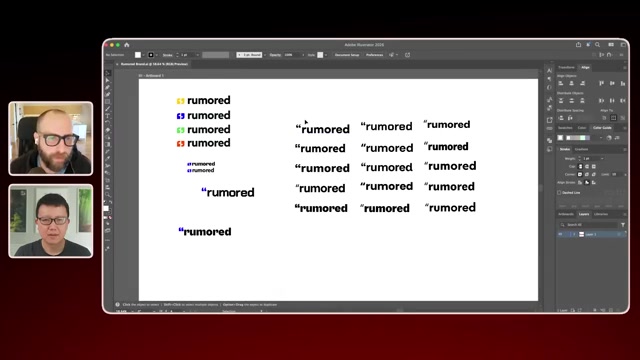Switch to the Libraries tab
This screenshot has width=640, height=360.
[x=601, y=214]
